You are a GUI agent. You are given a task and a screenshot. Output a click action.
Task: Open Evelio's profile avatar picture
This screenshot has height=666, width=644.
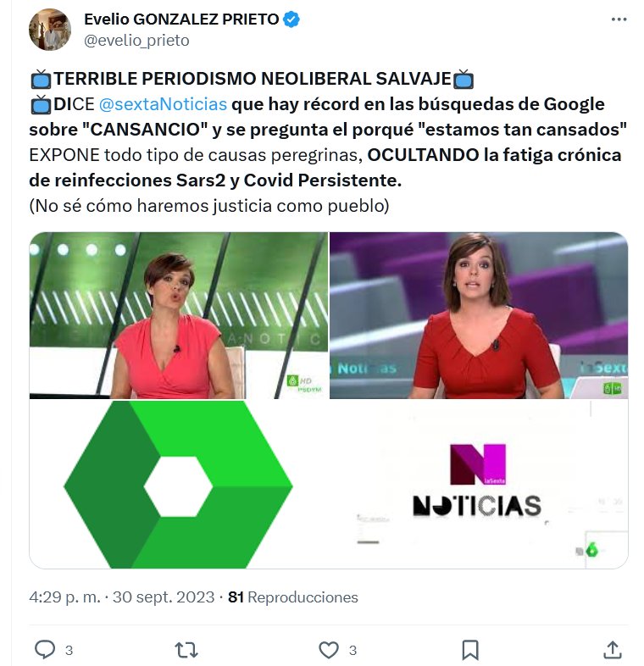pyautogui.click(x=50, y=30)
